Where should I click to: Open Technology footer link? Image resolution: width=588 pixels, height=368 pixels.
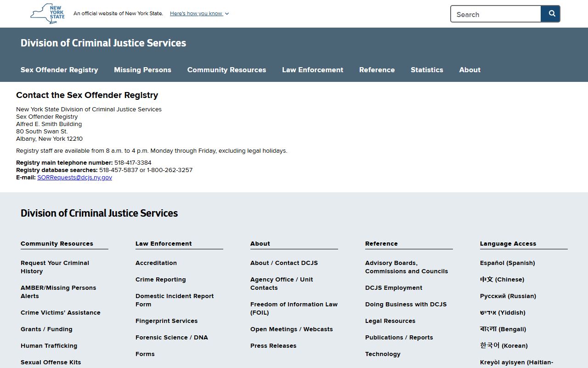coord(383,354)
